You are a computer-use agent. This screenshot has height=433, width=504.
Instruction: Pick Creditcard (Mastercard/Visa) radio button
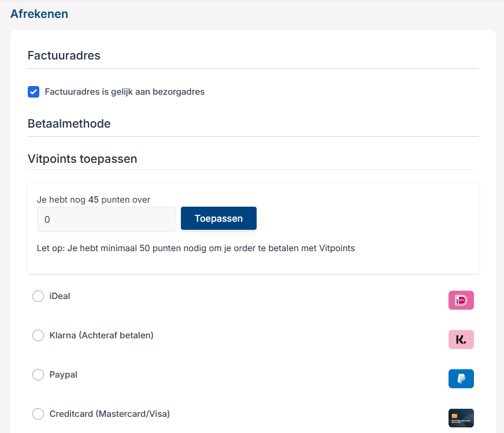tap(38, 414)
